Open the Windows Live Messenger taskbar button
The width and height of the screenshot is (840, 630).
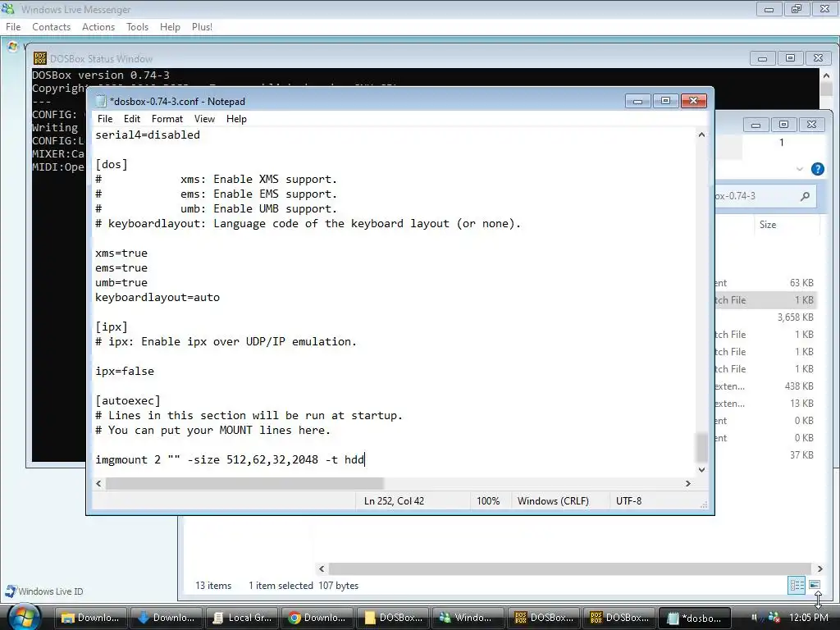click(468, 618)
